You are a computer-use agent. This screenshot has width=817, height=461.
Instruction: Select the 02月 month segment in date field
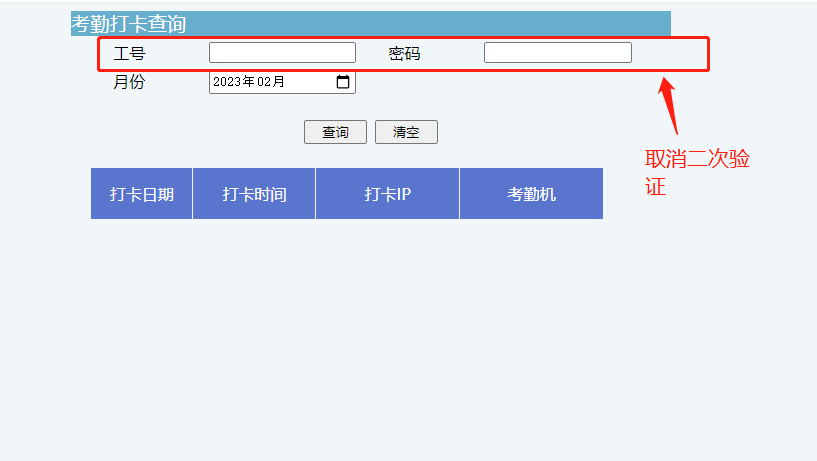pyautogui.click(x=270, y=82)
